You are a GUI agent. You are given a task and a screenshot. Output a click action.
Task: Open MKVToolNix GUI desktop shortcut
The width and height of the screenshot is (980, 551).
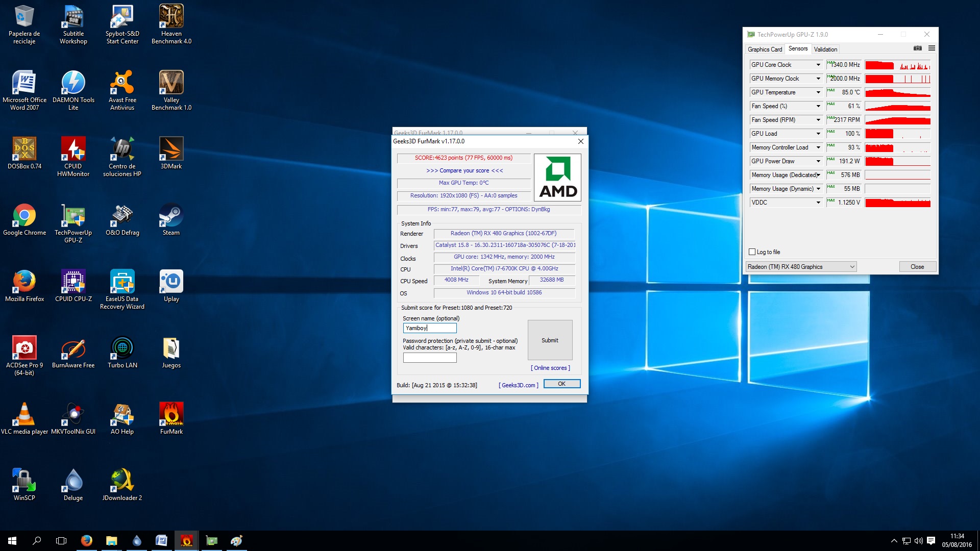73,418
